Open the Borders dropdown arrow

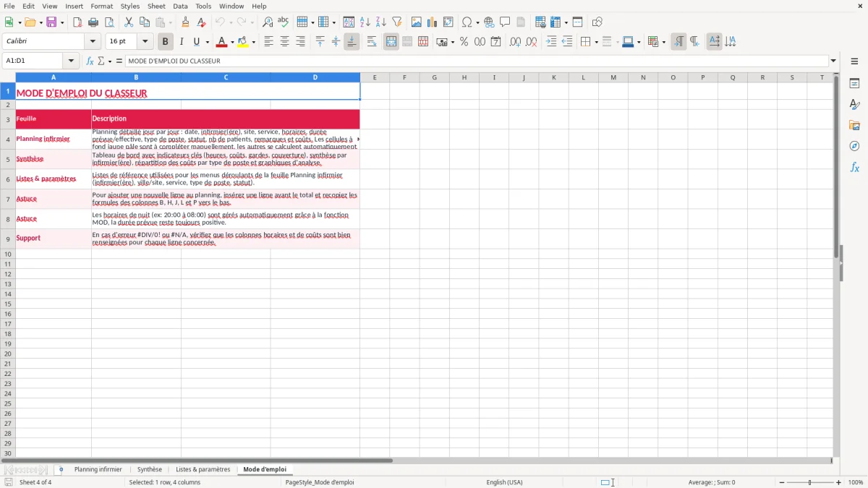click(x=596, y=42)
